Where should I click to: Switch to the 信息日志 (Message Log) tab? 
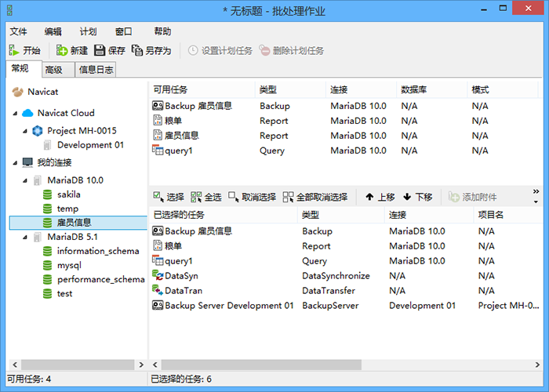point(96,70)
